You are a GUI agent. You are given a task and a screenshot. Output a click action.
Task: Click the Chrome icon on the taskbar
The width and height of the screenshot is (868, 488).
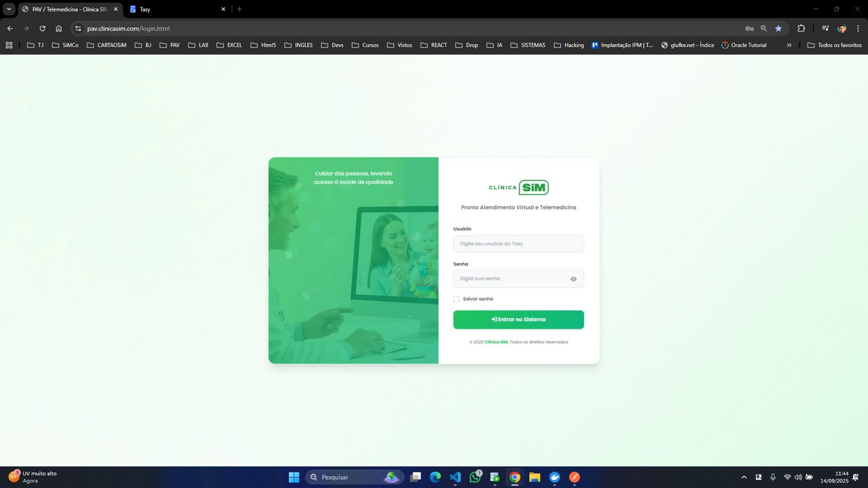515,477
